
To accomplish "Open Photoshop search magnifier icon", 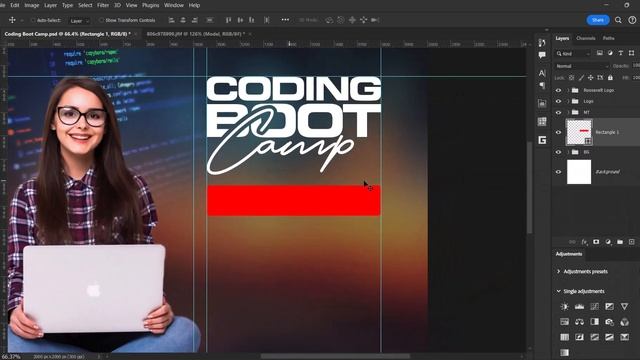I will pos(618,20).
